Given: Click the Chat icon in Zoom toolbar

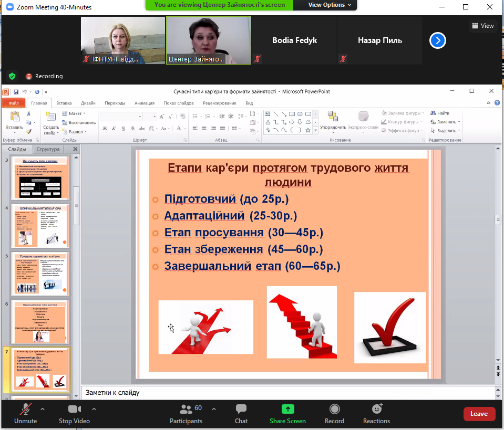Looking at the screenshot, I should (x=241, y=409).
